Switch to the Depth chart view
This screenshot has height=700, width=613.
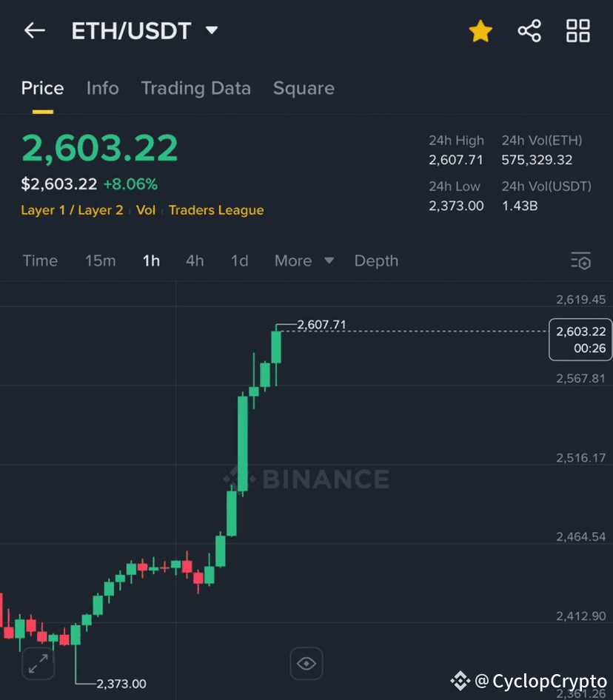click(x=376, y=260)
